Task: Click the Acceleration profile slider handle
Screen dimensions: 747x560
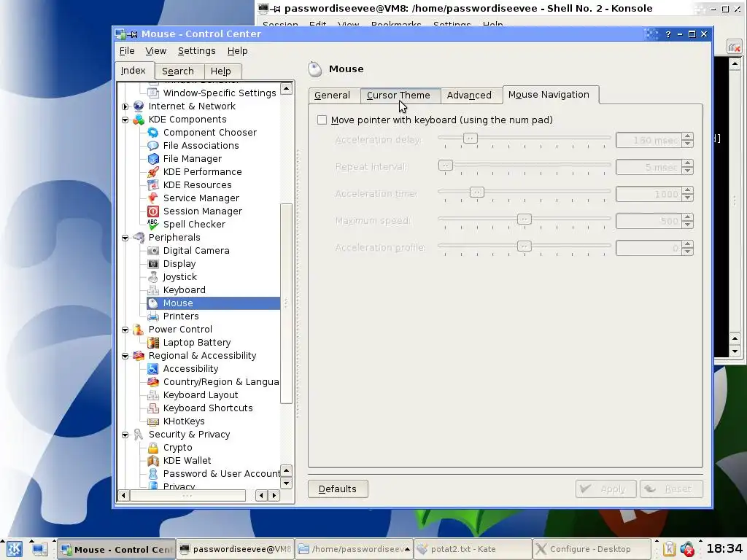Action: (x=524, y=246)
